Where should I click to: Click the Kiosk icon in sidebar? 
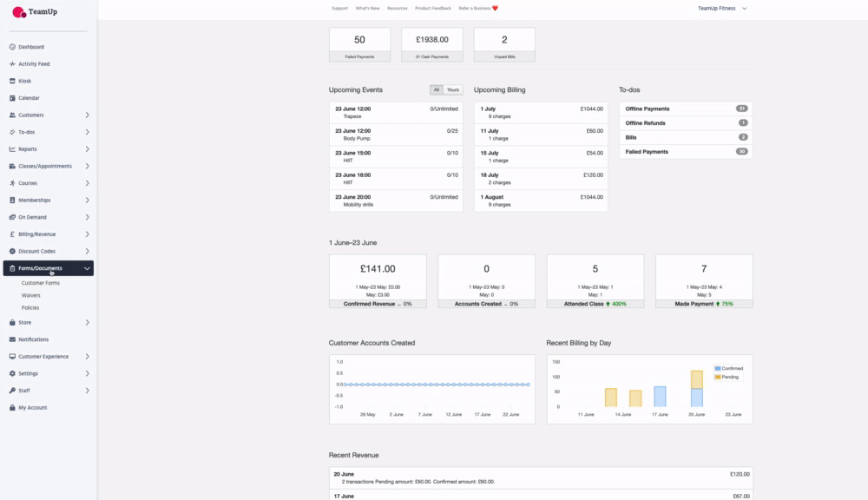tap(11, 81)
